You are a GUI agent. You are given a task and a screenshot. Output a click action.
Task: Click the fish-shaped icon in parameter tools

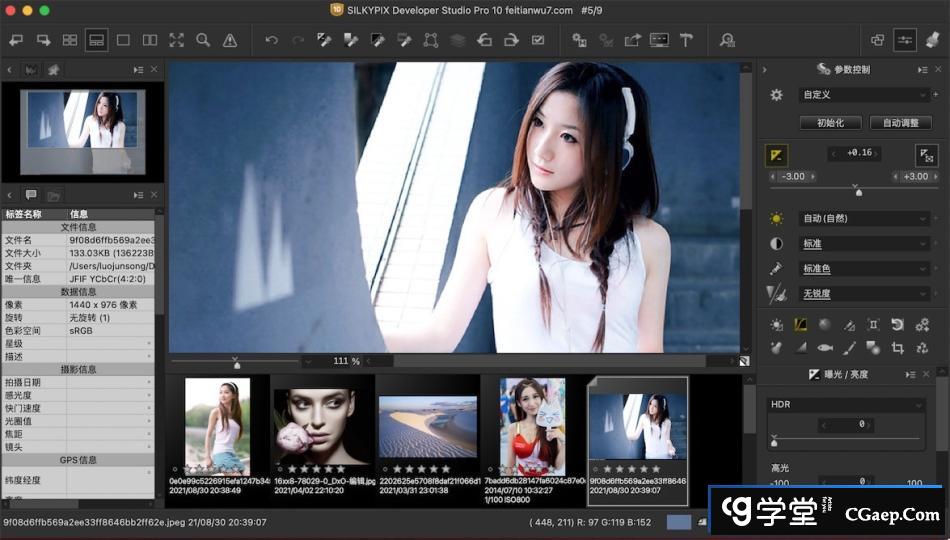pyautogui.click(x=825, y=348)
